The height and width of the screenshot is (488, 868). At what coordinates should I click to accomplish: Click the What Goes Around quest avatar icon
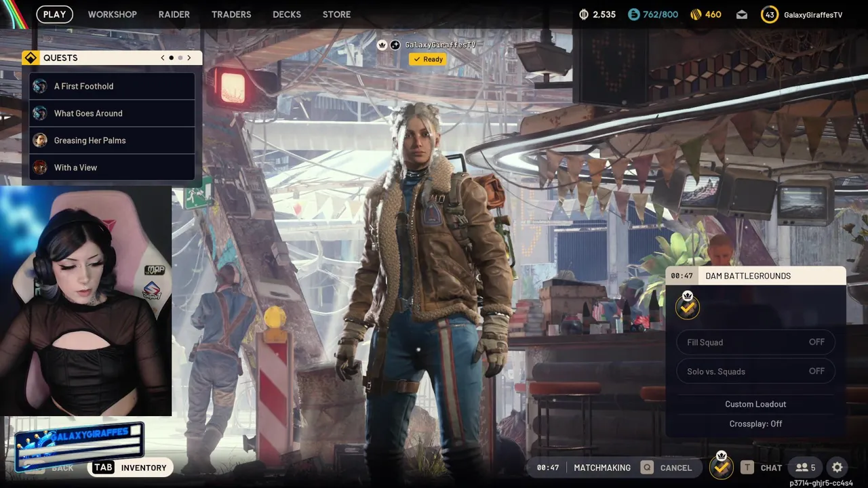click(x=40, y=113)
